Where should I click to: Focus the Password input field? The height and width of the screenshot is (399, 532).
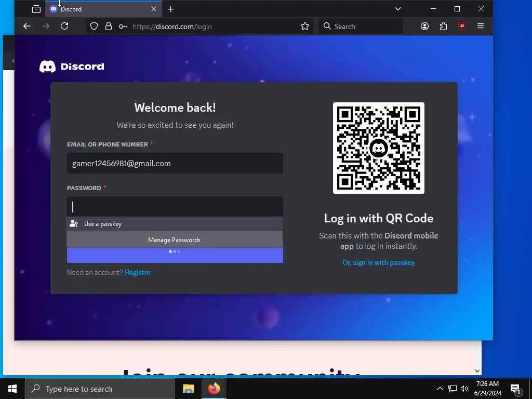[175, 207]
